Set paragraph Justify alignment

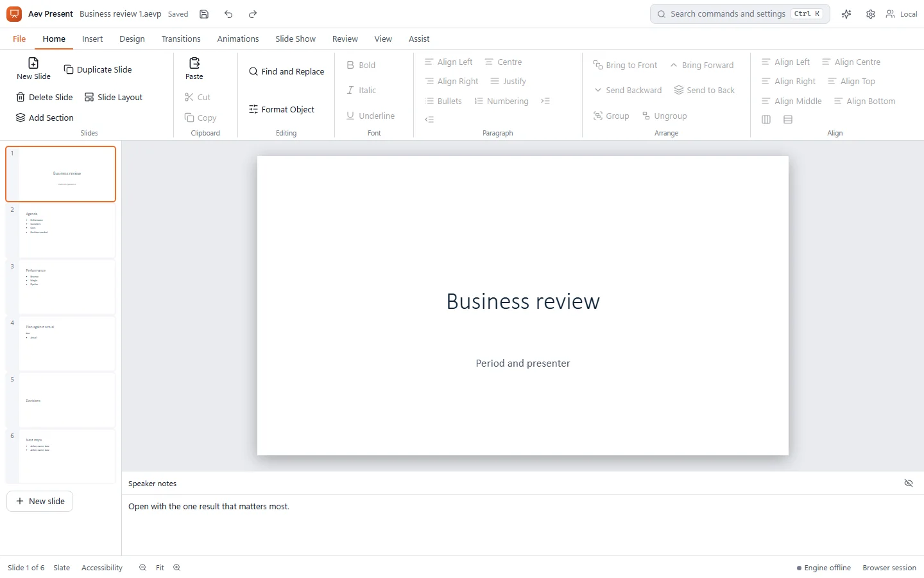(x=508, y=81)
